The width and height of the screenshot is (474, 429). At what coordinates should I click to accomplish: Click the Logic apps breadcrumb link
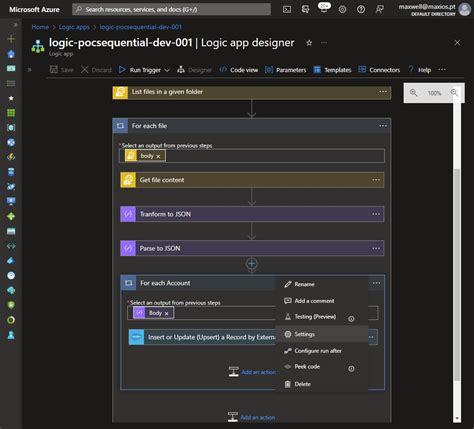pyautogui.click(x=74, y=27)
